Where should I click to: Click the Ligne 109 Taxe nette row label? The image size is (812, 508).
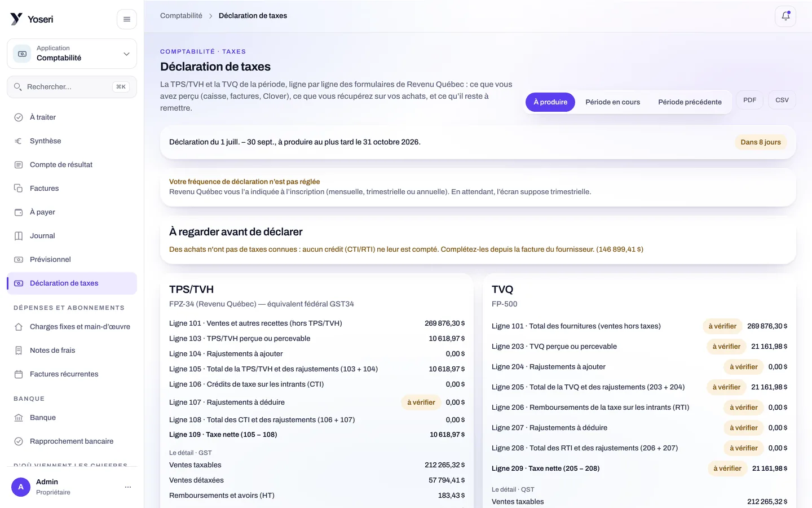coord(223,435)
